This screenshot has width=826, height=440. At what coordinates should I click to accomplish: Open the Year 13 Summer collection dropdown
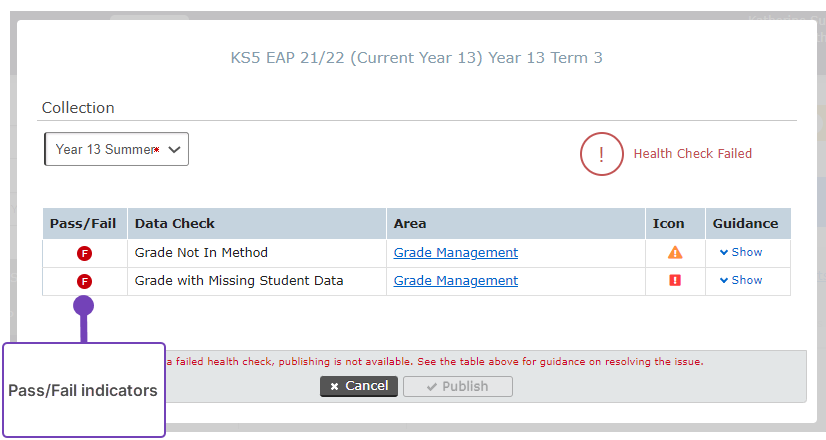tap(117, 149)
